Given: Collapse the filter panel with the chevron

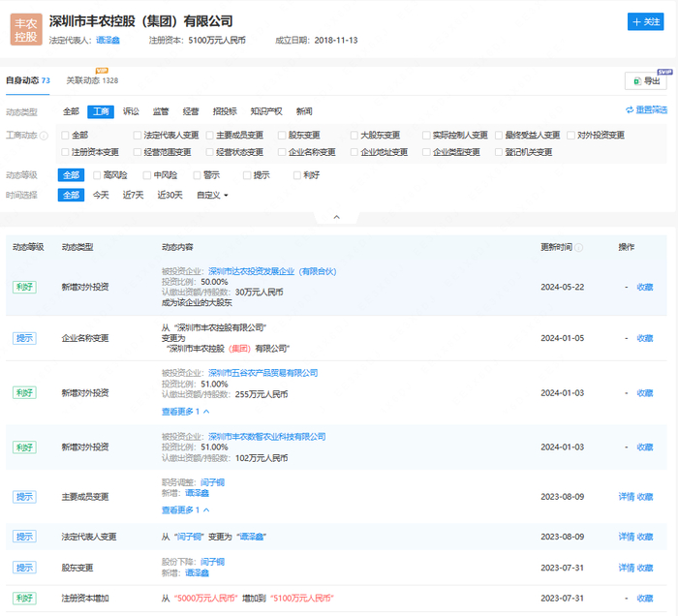Looking at the screenshot, I should (x=337, y=218).
